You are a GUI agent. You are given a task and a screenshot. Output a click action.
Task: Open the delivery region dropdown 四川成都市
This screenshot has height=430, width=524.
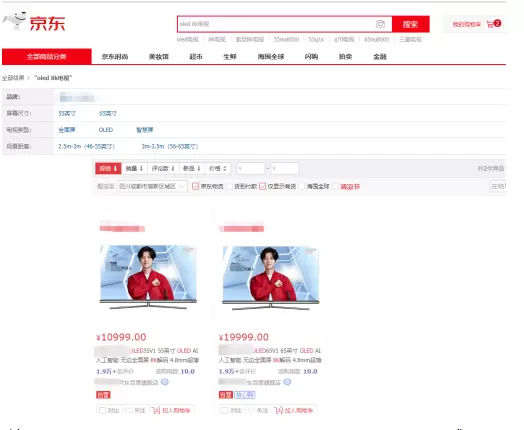152,186
